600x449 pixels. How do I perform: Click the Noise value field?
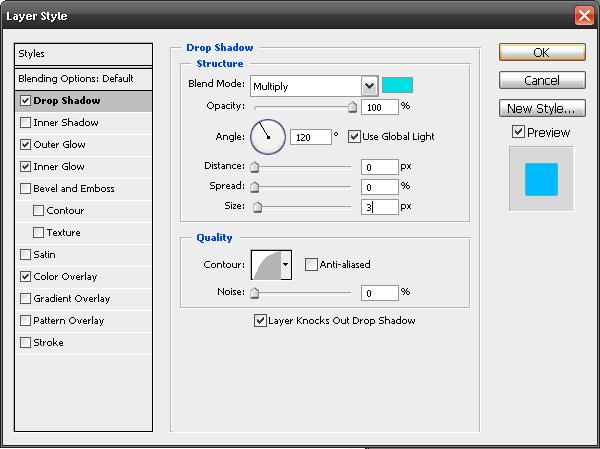(x=380, y=293)
